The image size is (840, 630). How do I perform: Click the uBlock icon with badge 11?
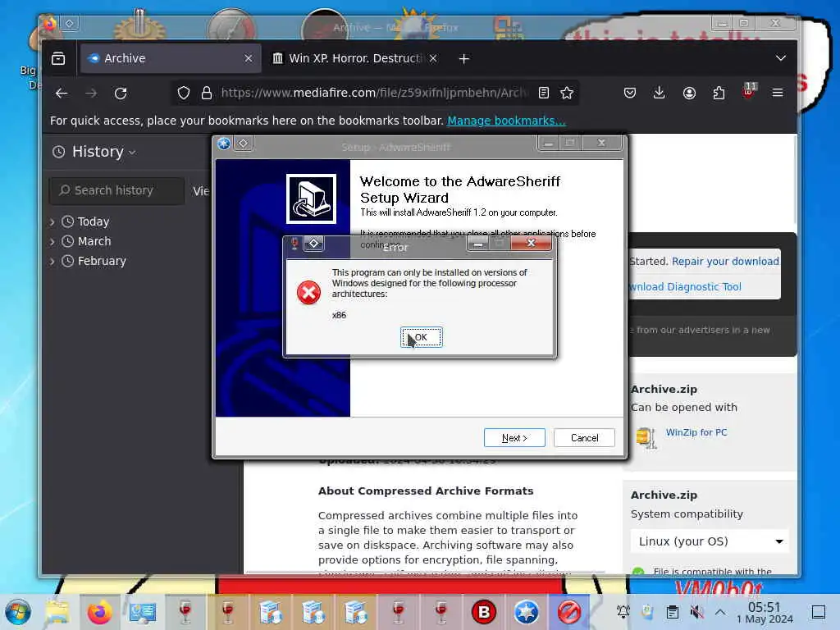tap(749, 91)
